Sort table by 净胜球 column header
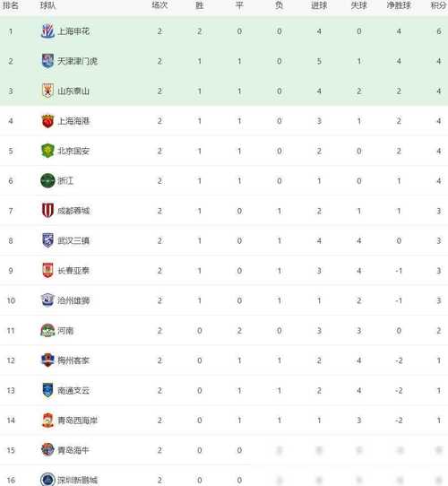 pyautogui.click(x=399, y=5)
